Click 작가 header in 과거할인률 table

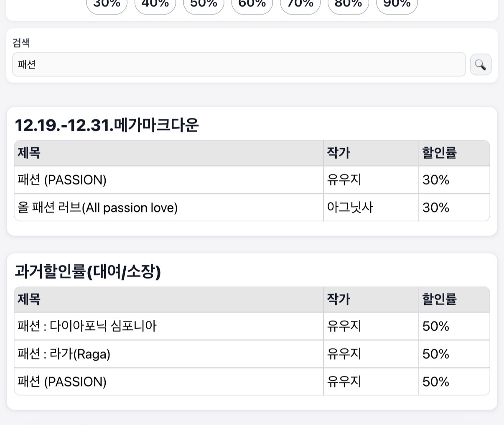click(339, 300)
